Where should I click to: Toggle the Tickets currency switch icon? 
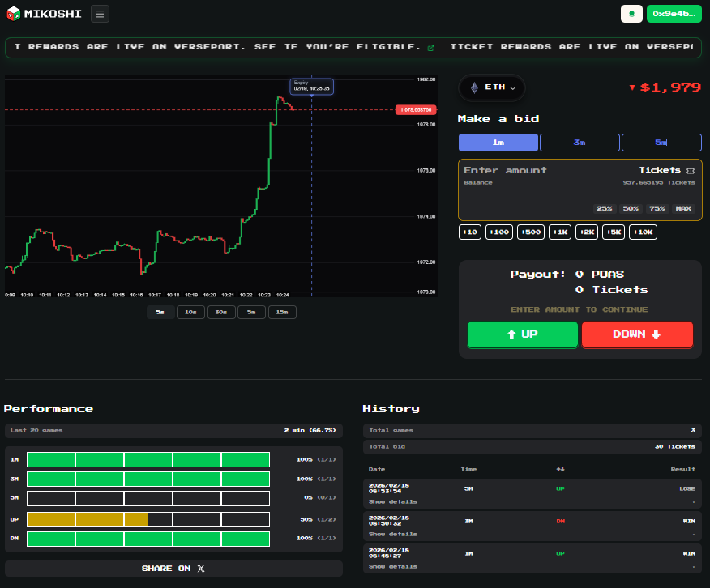point(691,171)
